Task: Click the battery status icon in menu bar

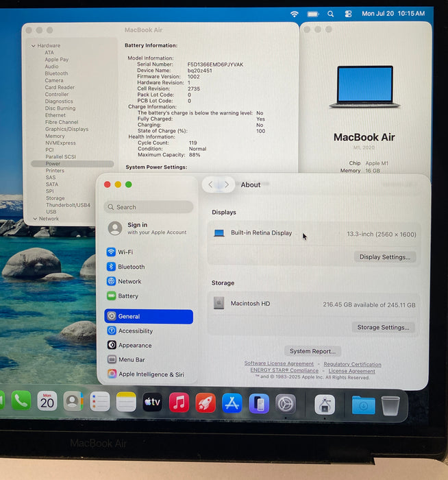Action: pos(313,14)
